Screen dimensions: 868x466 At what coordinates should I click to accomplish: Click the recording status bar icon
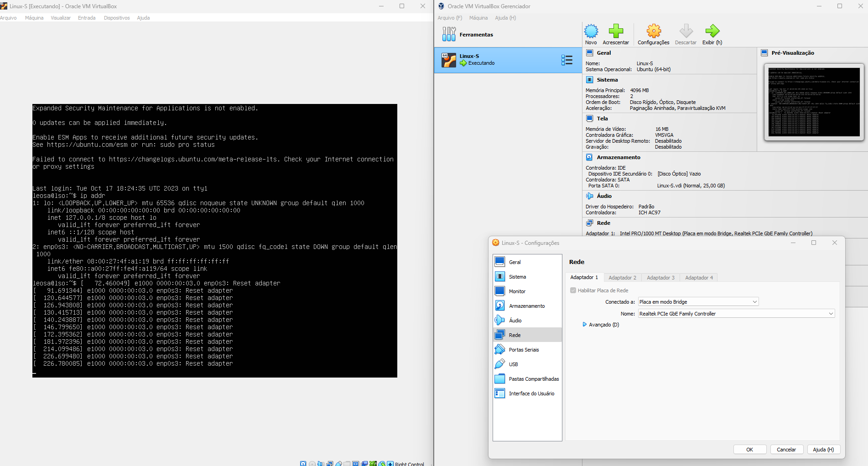(364, 463)
